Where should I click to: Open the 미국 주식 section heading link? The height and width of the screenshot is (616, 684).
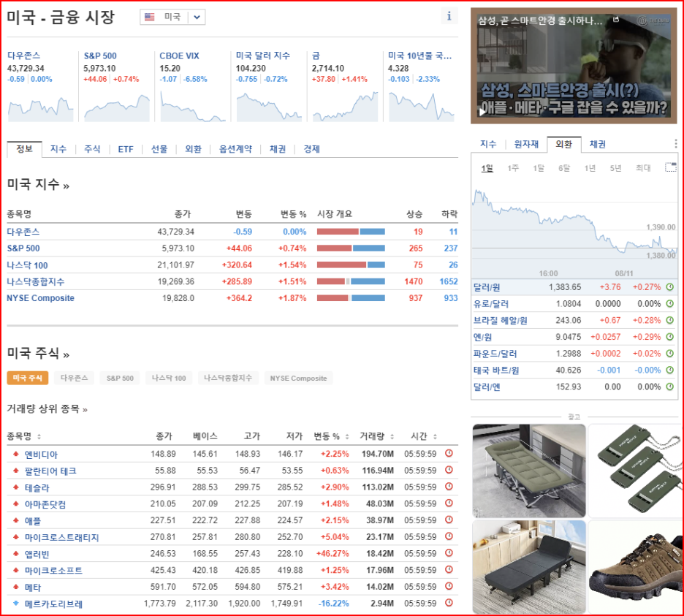tap(38, 353)
